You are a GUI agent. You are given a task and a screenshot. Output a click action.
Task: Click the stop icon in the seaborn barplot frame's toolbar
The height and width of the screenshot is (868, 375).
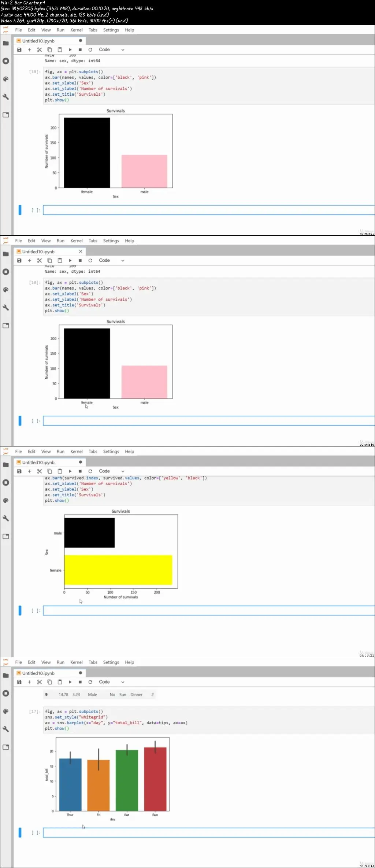coord(80,682)
